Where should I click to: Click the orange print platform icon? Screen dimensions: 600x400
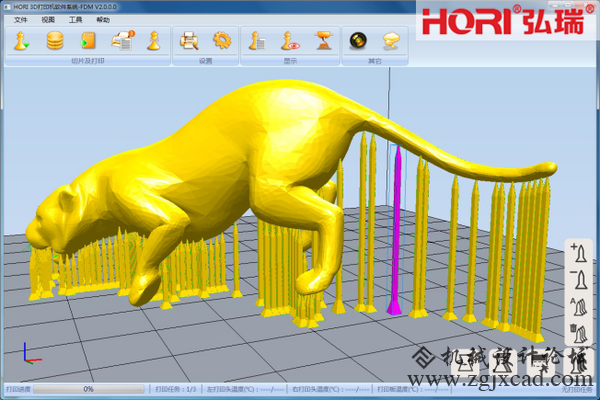(324, 41)
